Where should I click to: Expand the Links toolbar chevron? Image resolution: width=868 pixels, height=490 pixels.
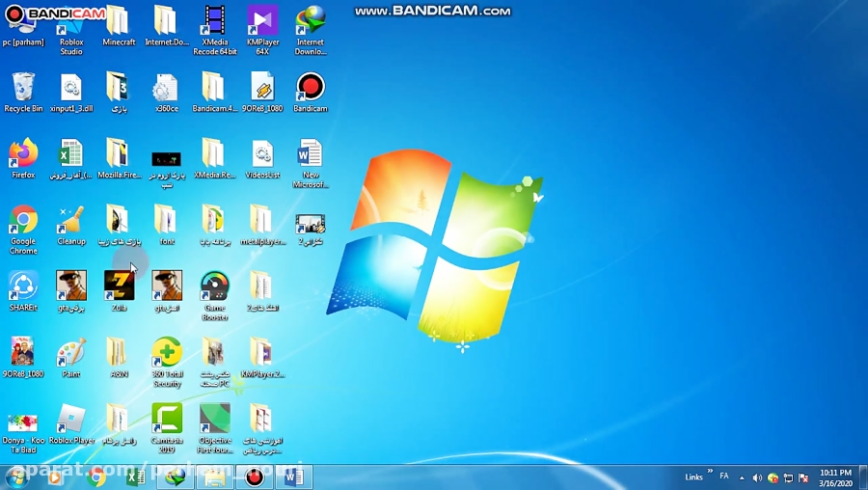(x=710, y=471)
